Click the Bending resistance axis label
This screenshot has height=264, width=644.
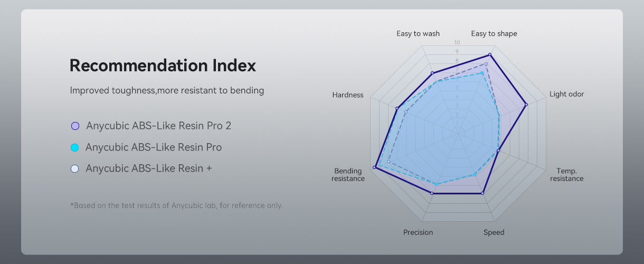coord(348,175)
